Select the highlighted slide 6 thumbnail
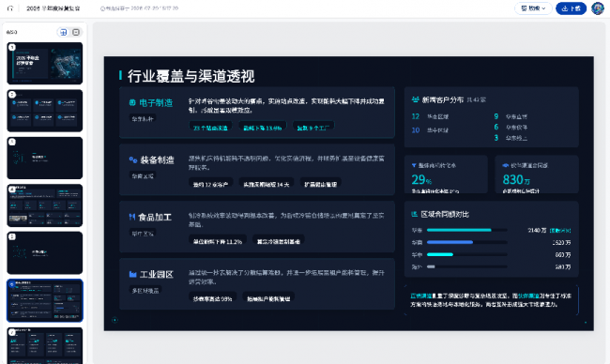The height and width of the screenshot is (364, 610). [45, 300]
